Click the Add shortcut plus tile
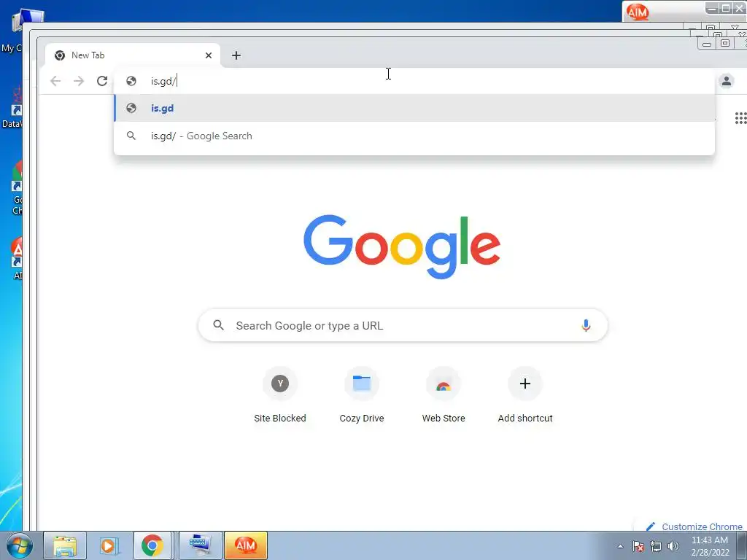This screenshot has width=747, height=560. (x=525, y=395)
